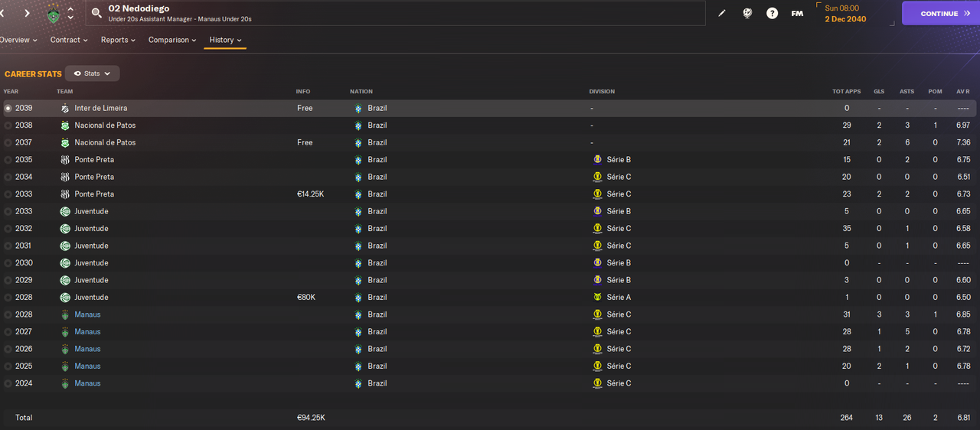This screenshot has height=430, width=980.
Task: Click the pencil edit icon
Action: [722, 13]
